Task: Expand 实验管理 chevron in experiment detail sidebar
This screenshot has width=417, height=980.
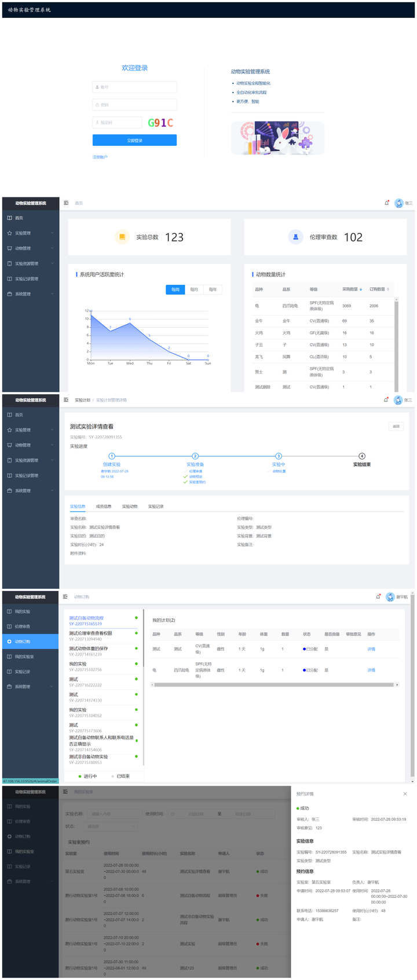Action: [52, 430]
